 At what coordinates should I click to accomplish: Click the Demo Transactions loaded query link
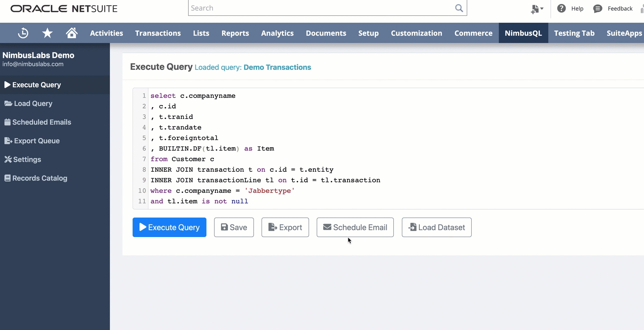click(x=277, y=67)
